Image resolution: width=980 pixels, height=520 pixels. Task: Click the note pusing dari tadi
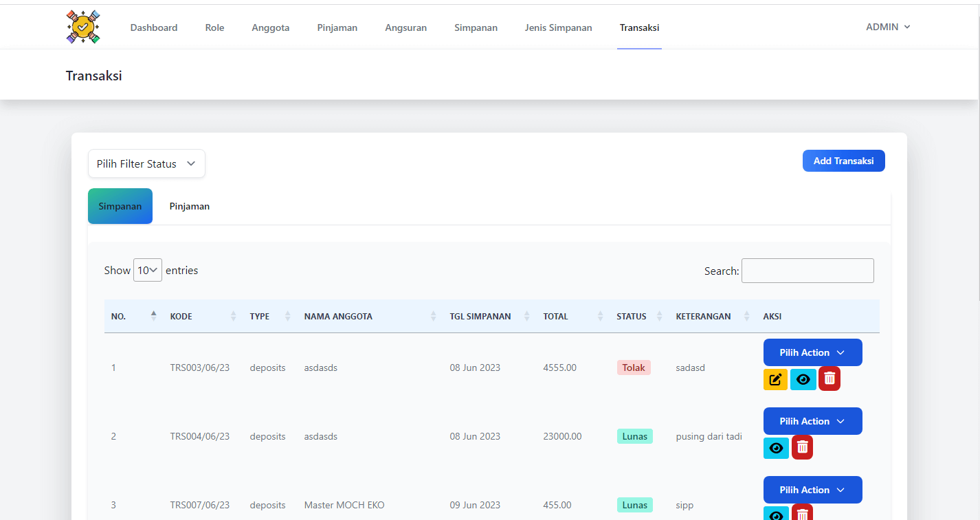coord(709,436)
